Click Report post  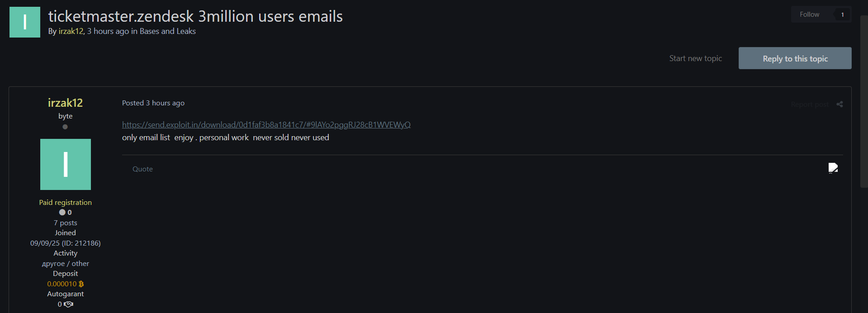[810, 104]
